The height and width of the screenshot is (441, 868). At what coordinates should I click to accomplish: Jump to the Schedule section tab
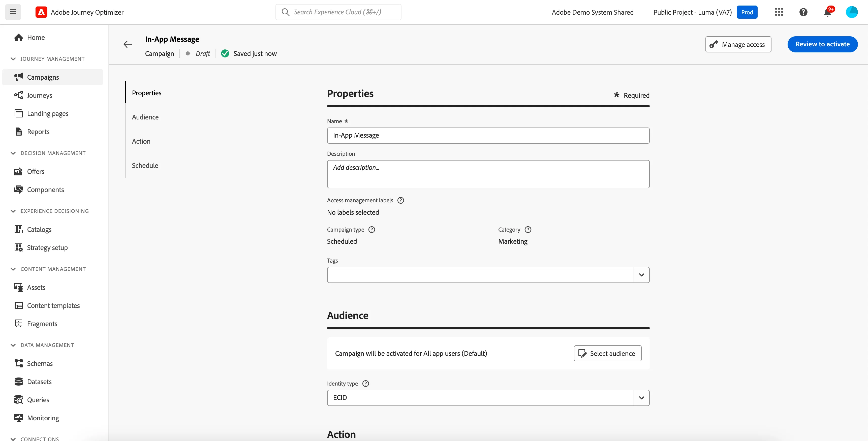click(x=145, y=166)
